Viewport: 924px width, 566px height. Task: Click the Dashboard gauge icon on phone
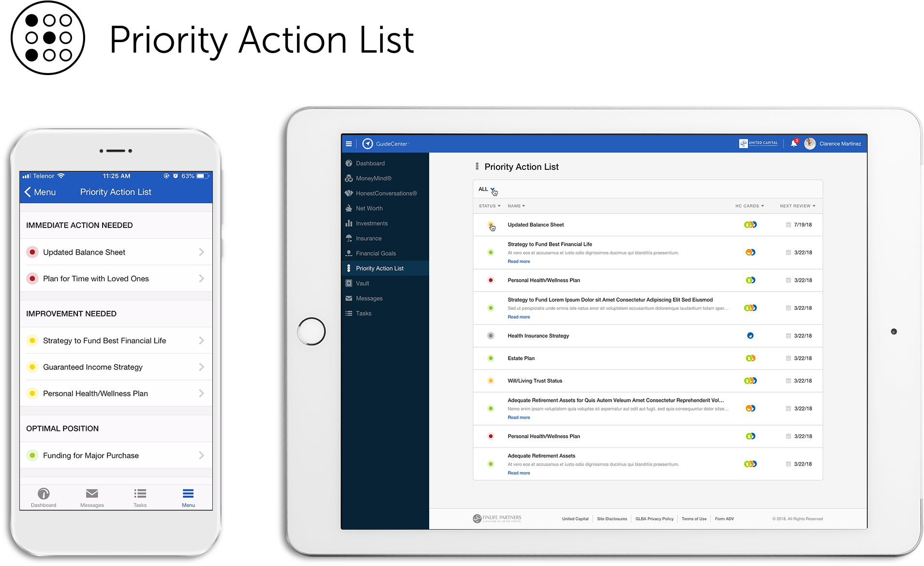pos(44,494)
